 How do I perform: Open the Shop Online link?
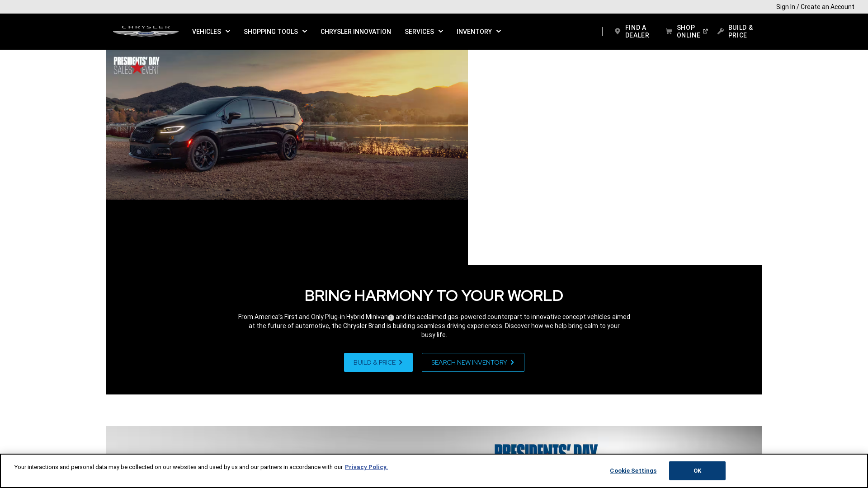tap(687, 32)
